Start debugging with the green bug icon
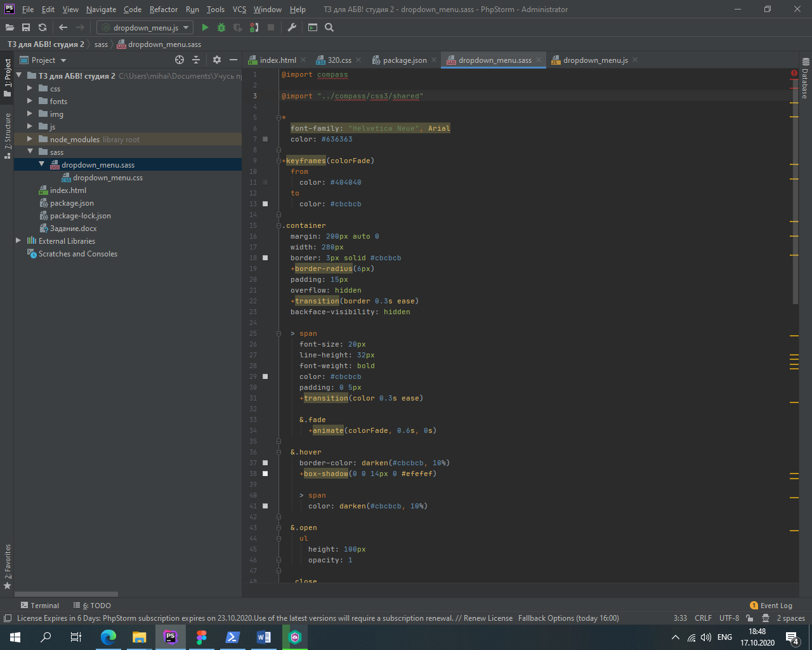The height and width of the screenshot is (650, 812). pyautogui.click(x=221, y=27)
